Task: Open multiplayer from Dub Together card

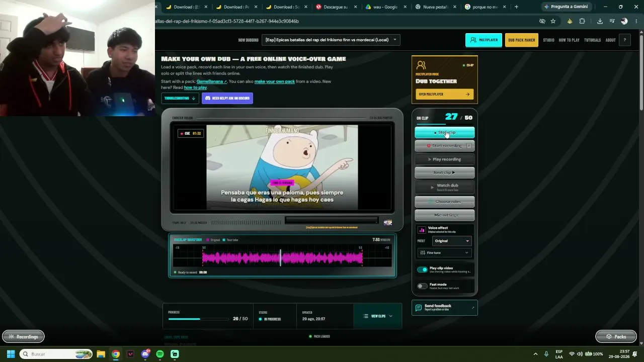Action: pyautogui.click(x=444, y=94)
